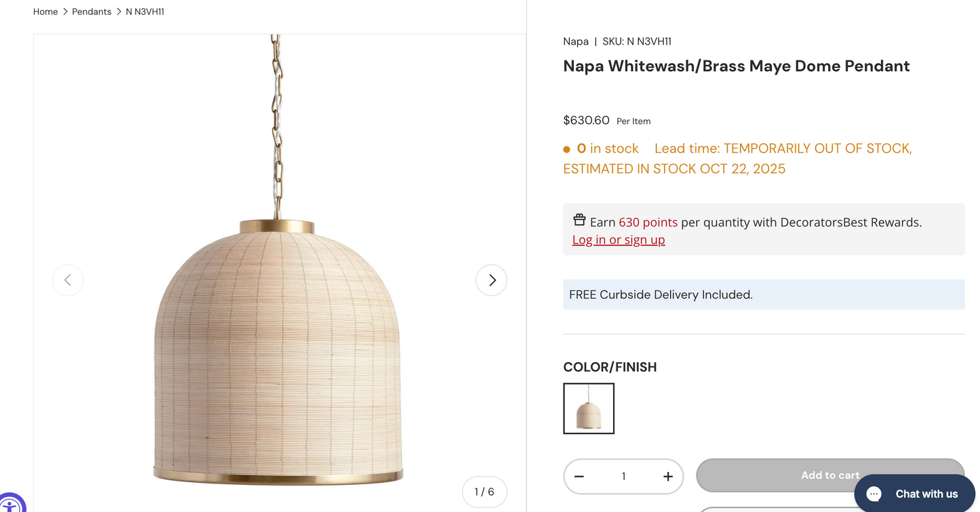Click the main pendant product image
This screenshot has height=512, width=980.
[x=278, y=339]
